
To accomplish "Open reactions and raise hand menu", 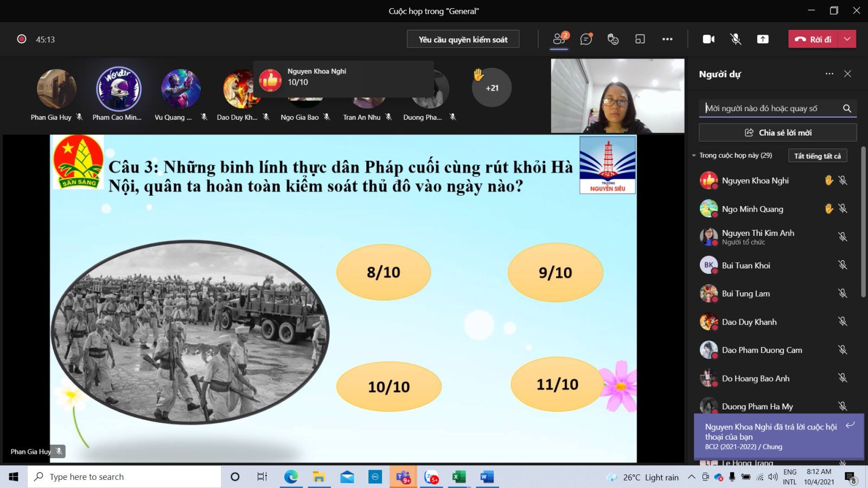I will (613, 39).
